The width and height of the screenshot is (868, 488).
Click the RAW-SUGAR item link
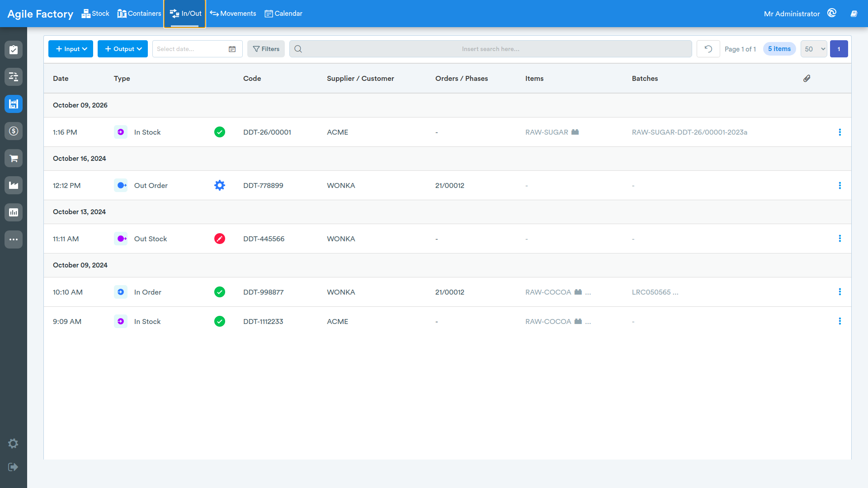pos(547,132)
